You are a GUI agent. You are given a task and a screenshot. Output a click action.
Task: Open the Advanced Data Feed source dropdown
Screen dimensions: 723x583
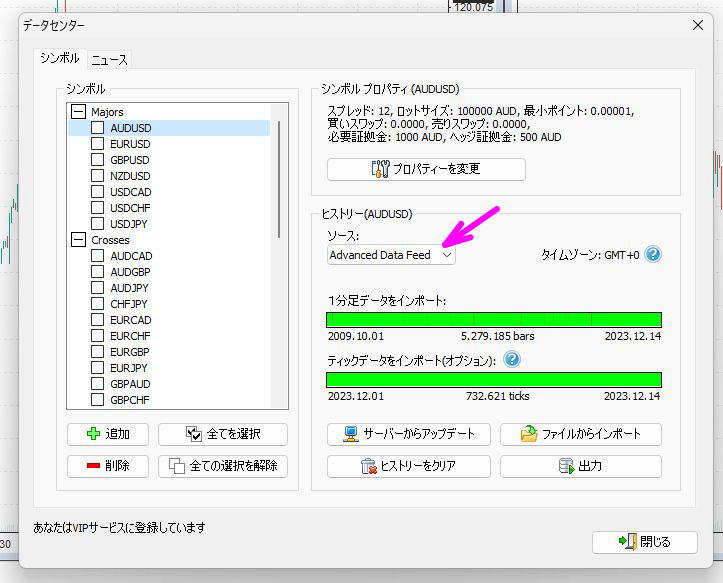(x=391, y=255)
